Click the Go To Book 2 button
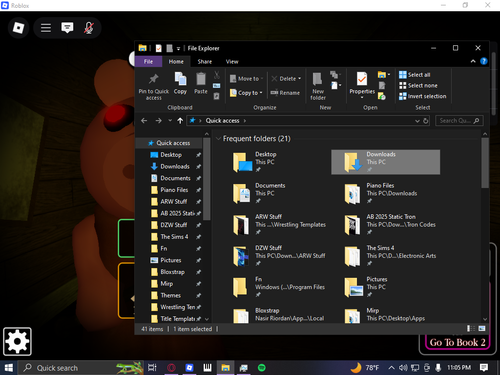Viewport: 500px width, 375px height. point(457,342)
